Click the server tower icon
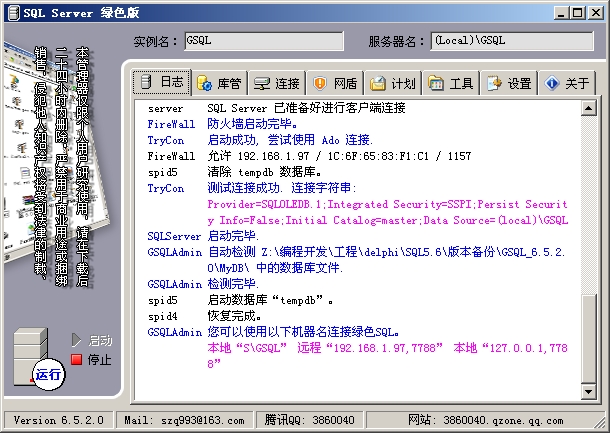 (x=30, y=354)
